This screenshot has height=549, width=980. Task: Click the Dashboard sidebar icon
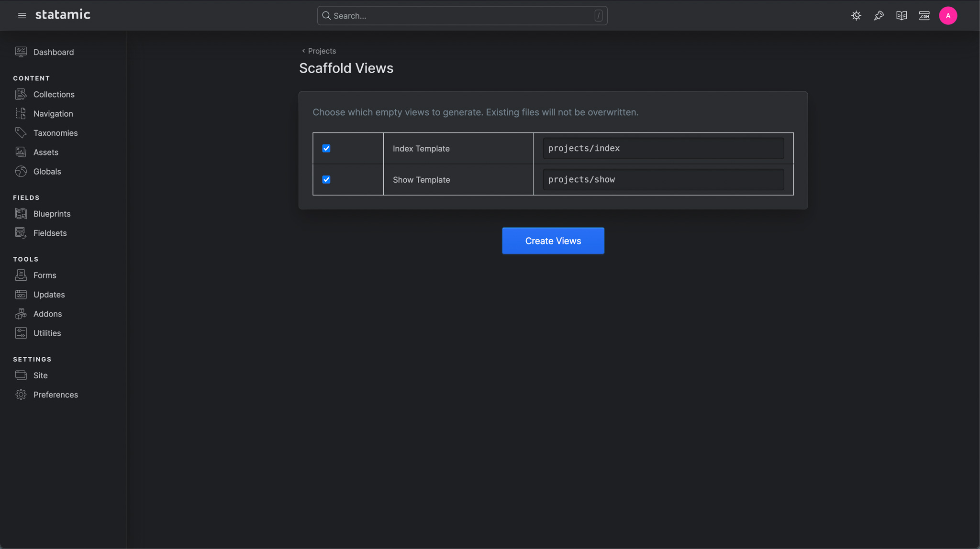[x=21, y=52]
